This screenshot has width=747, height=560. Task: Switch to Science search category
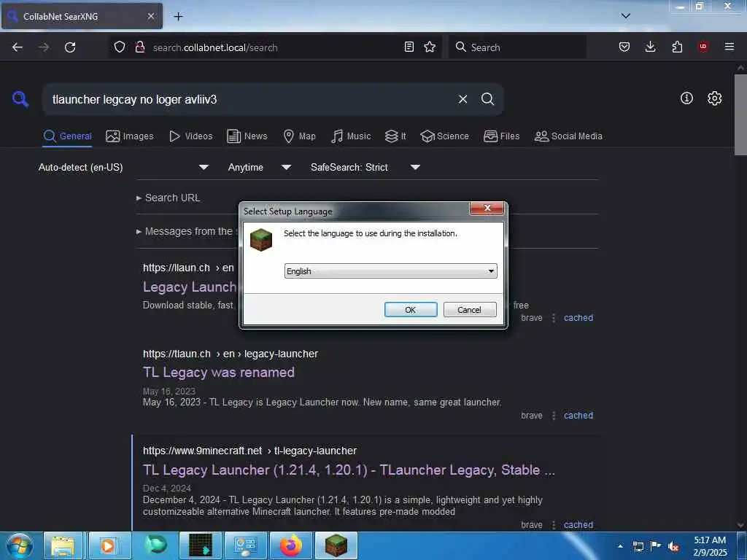point(444,136)
